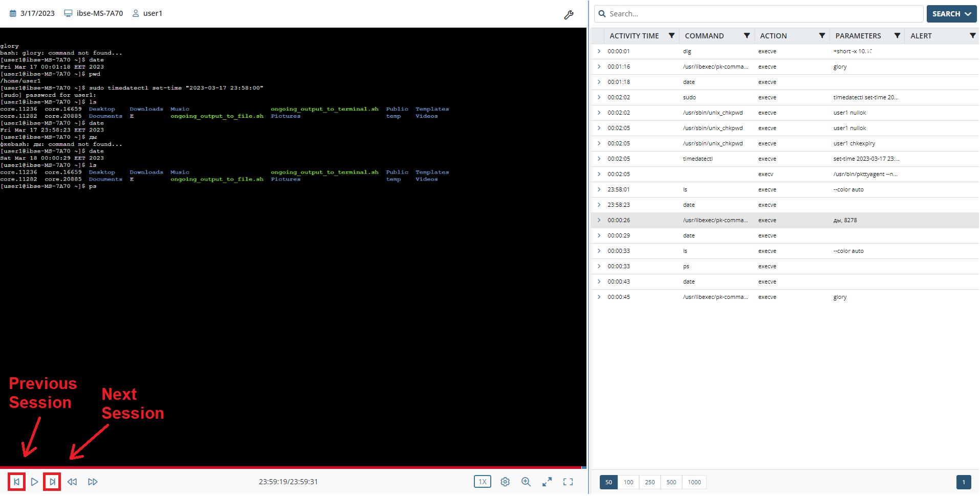Open the Alert column filter
The width and height of the screenshot is (980, 496).
click(x=972, y=36)
